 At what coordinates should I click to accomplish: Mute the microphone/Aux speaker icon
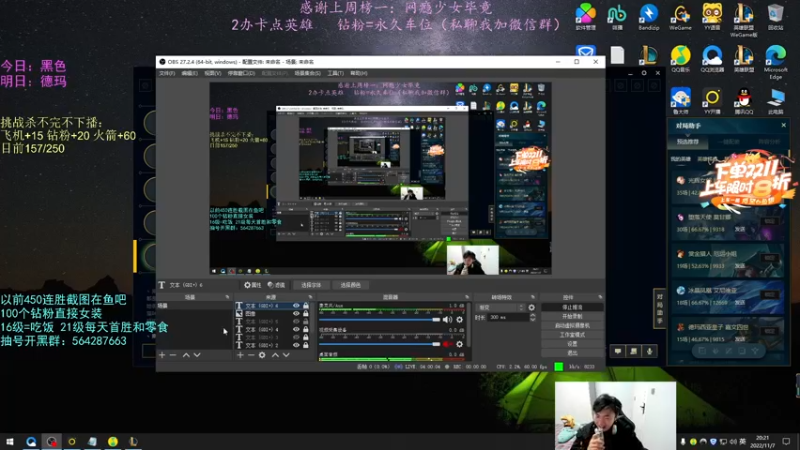click(x=447, y=320)
